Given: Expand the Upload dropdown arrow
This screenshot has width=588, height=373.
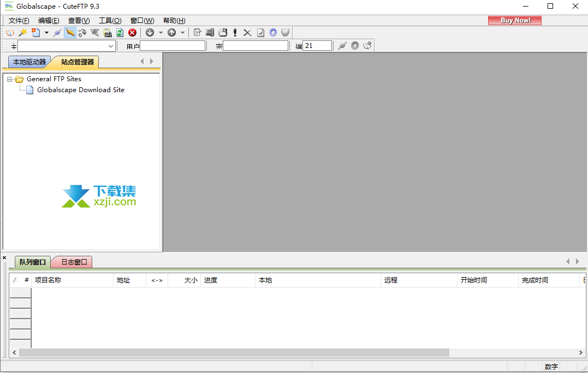Looking at the screenshot, I should [183, 33].
